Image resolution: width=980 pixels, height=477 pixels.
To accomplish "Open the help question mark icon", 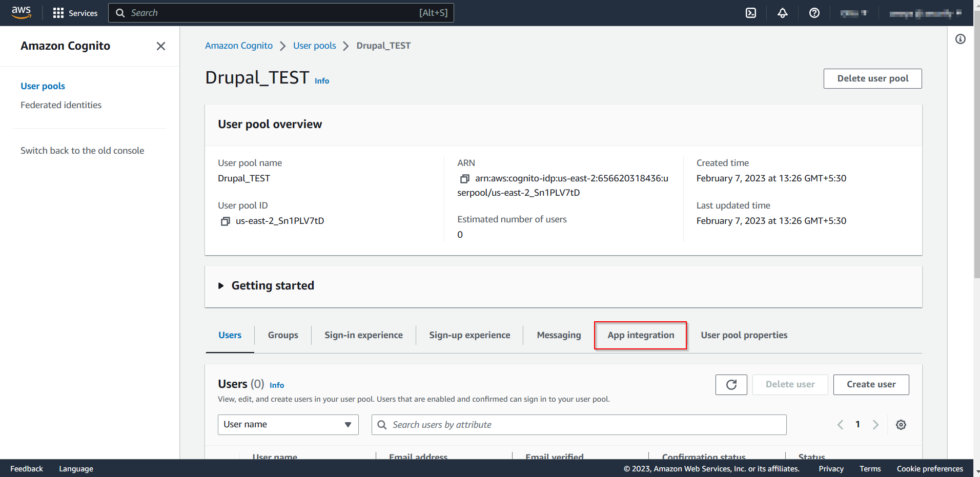I will point(814,13).
